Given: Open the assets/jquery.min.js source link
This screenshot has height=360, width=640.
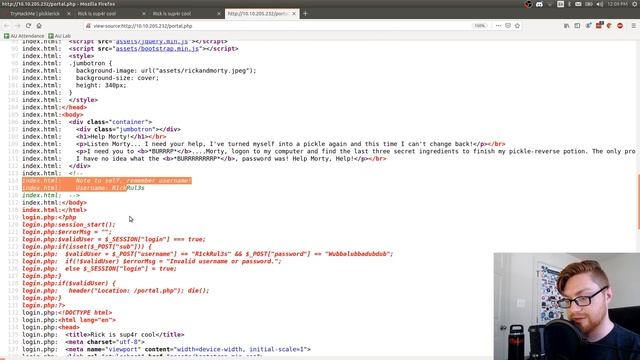Looking at the screenshot, I should pos(152,42).
